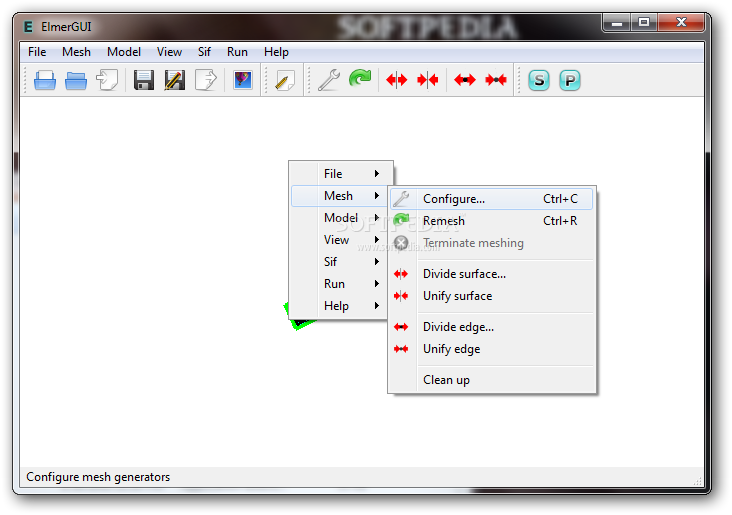
Task: Open the Sif menu in menu bar
Action: [204, 52]
